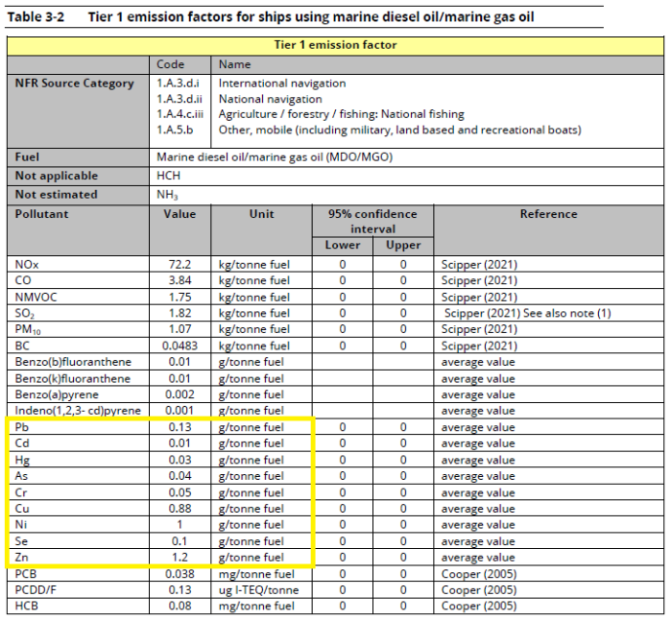
Task: Select the HCB pollutant label cell
Action: tap(27, 607)
